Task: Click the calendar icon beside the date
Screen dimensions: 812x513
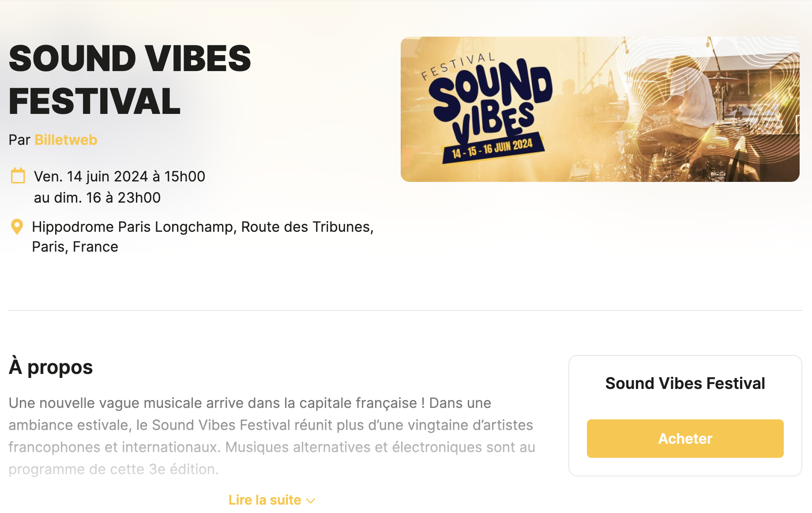Action: tap(18, 176)
